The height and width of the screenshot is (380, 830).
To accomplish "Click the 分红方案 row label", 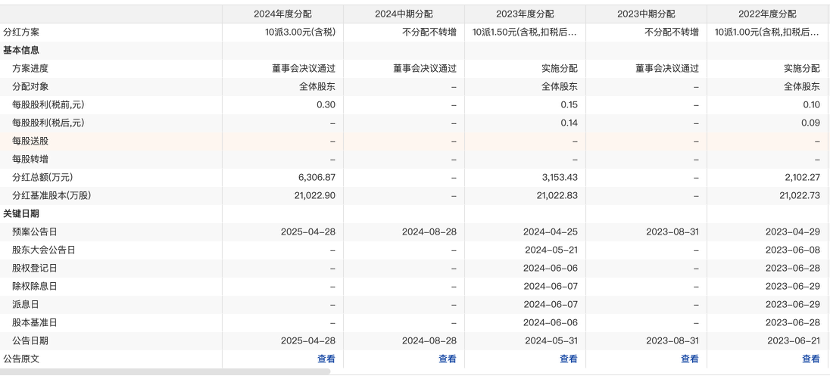I will pos(21,32).
